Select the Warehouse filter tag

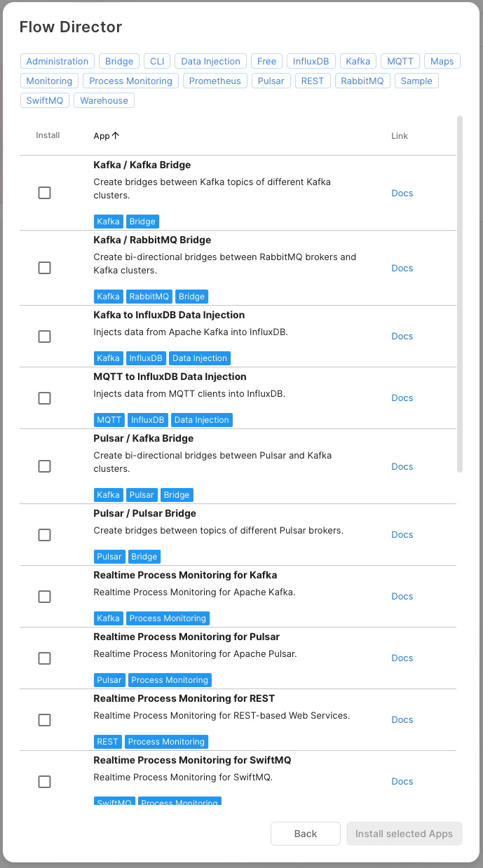(x=104, y=101)
